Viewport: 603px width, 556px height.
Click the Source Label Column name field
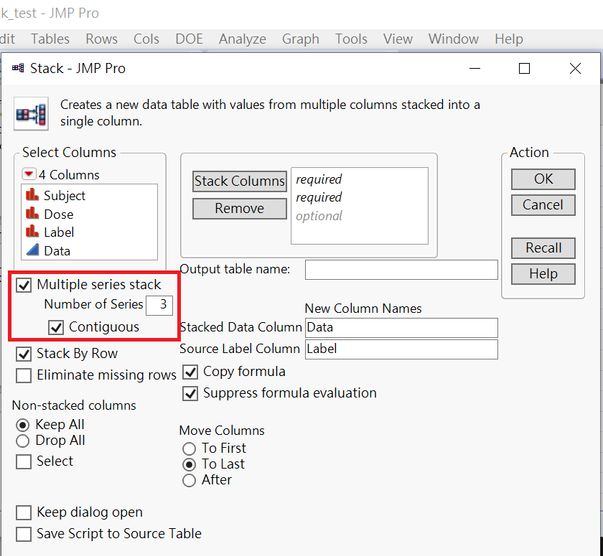pyautogui.click(x=401, y=349)
